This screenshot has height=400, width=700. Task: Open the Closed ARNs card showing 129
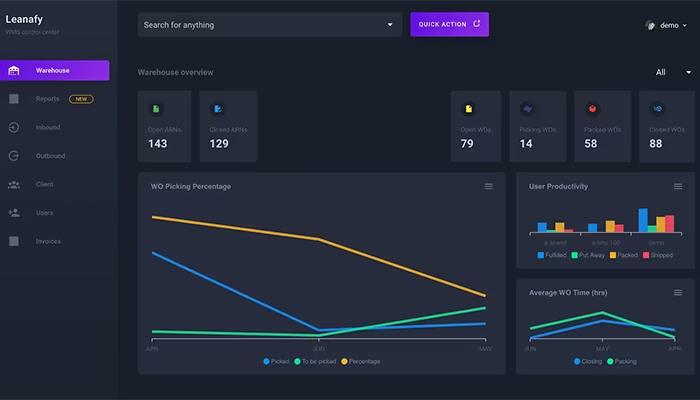pos(228,126)
